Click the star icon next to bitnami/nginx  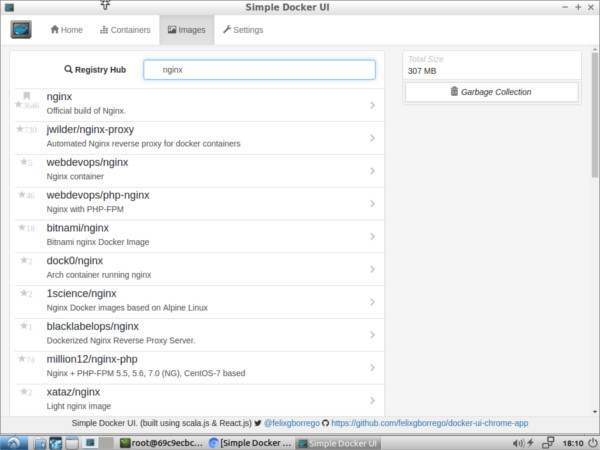22,227
